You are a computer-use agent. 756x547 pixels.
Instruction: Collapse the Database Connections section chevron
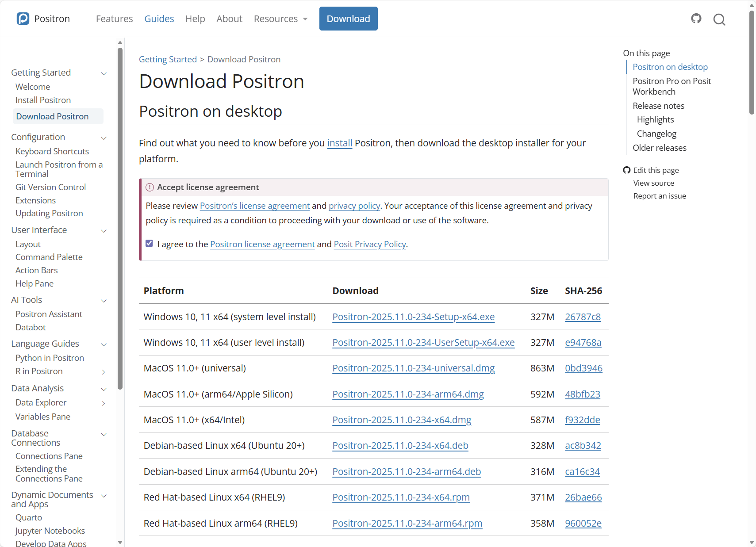click(104, 434)
